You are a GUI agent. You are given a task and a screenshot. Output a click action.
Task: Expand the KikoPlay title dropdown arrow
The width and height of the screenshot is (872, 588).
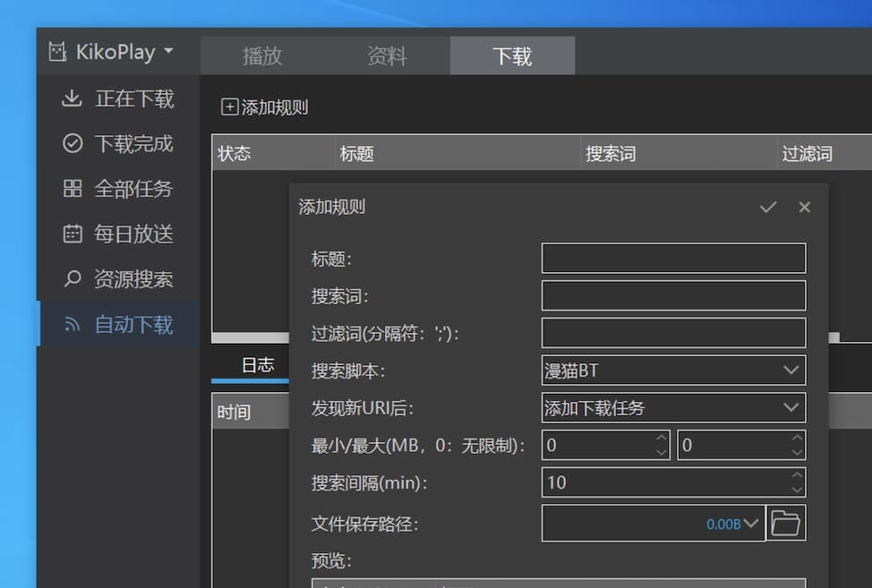[x=167, y=52]
